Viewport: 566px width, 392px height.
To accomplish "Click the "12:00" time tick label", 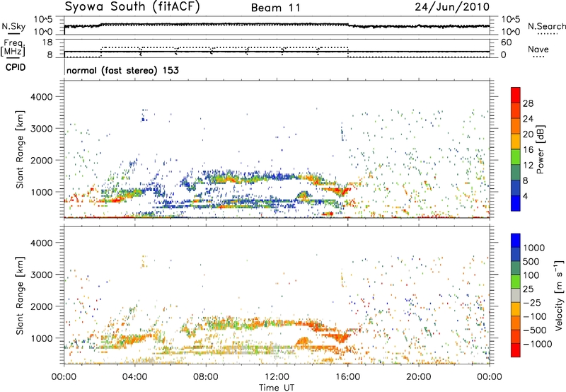I will tap(277, 377).
